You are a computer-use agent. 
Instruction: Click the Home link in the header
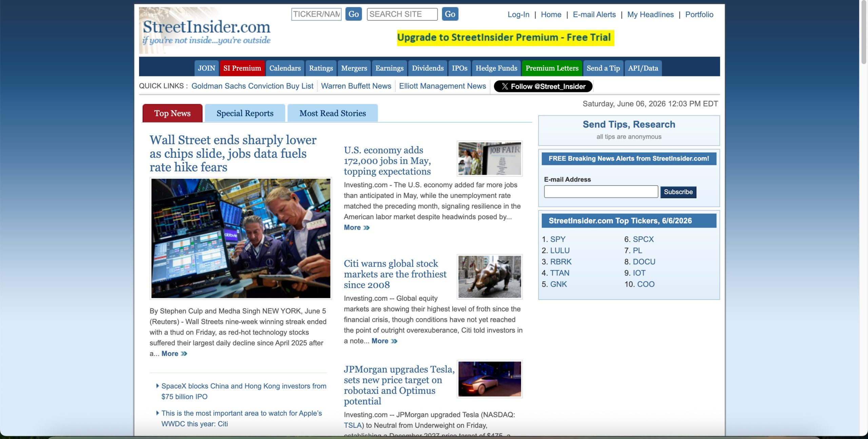click(x=551, y=15)
